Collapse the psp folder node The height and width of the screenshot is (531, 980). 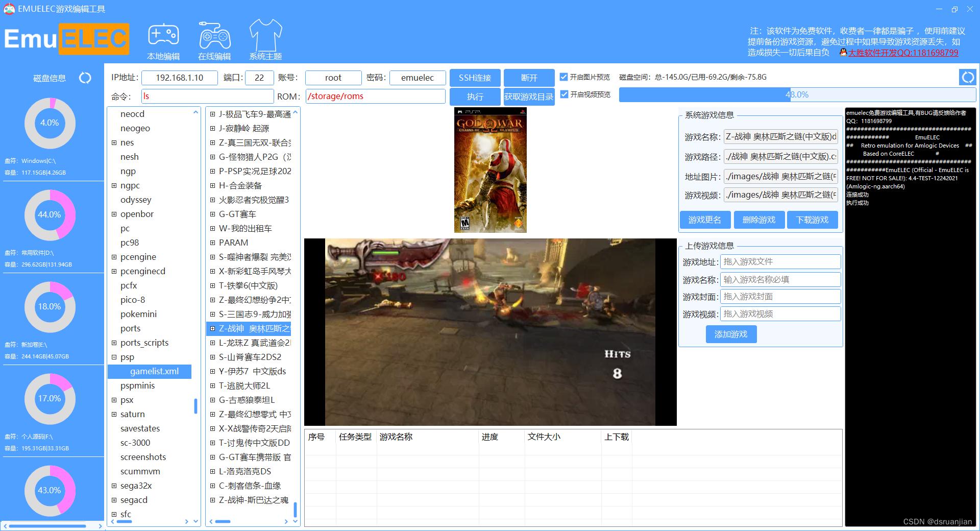[114, 357]
